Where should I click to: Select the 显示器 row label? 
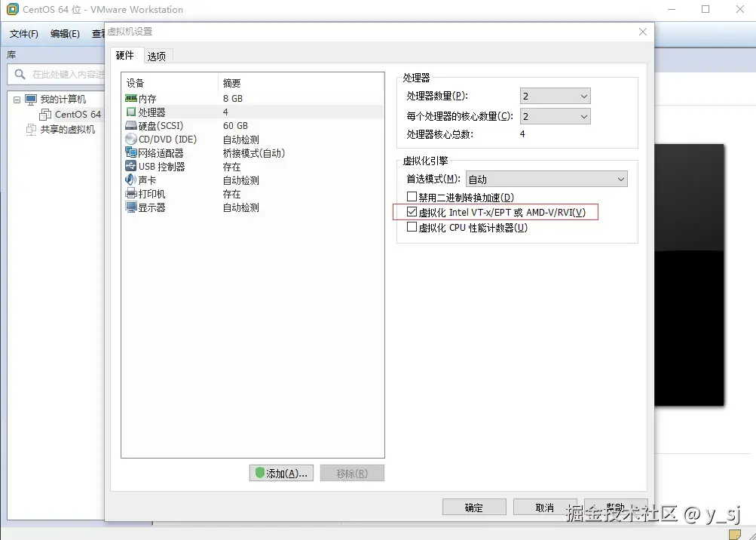[152, 207]
